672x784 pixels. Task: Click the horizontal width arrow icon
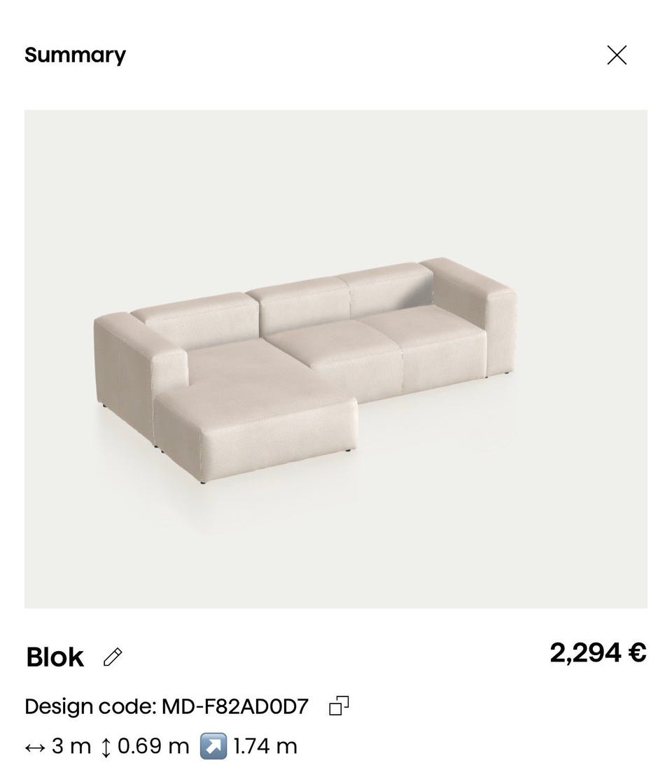pos(35,748)
